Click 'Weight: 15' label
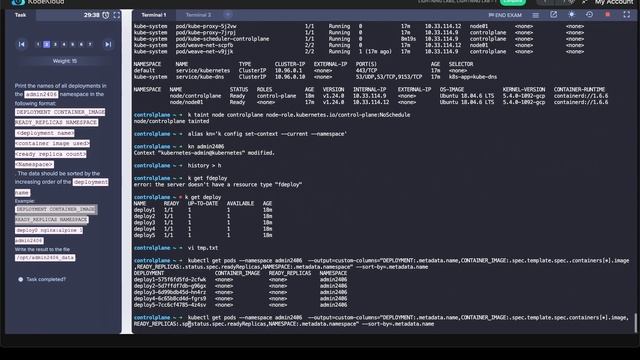Screen dimensions: 640x360 pyautogui.click(x=64, y=61)
